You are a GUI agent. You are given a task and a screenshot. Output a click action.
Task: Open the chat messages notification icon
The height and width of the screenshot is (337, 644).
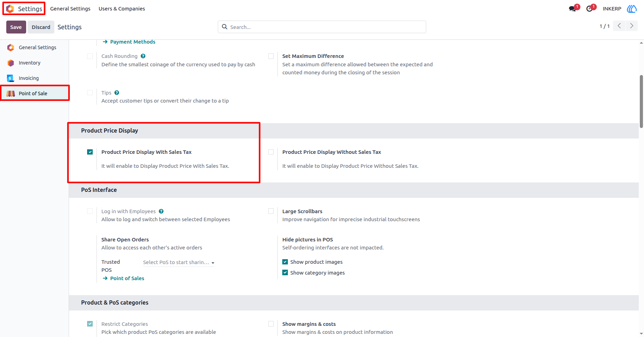click(x=572, y=9)
